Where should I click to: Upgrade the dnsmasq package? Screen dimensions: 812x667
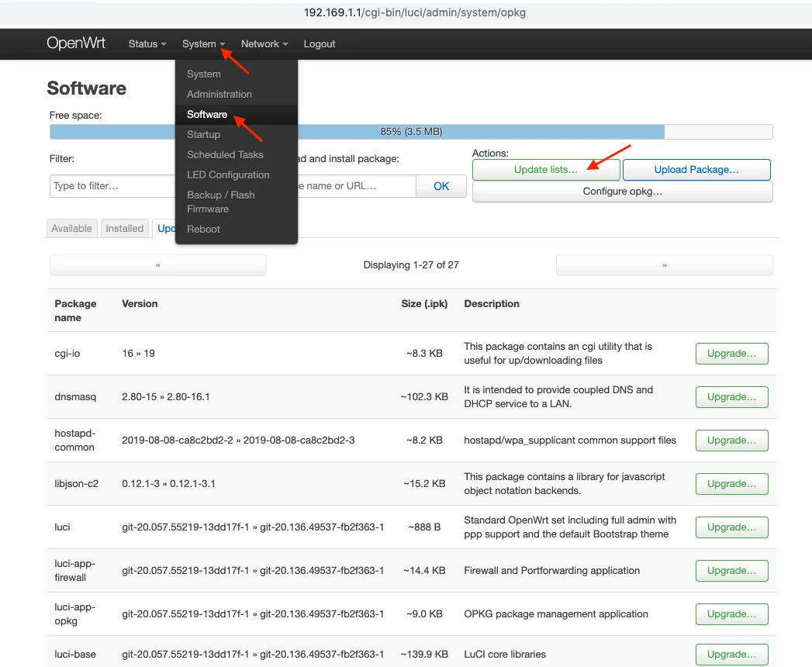pyautogui.click(x=731, y=397)
